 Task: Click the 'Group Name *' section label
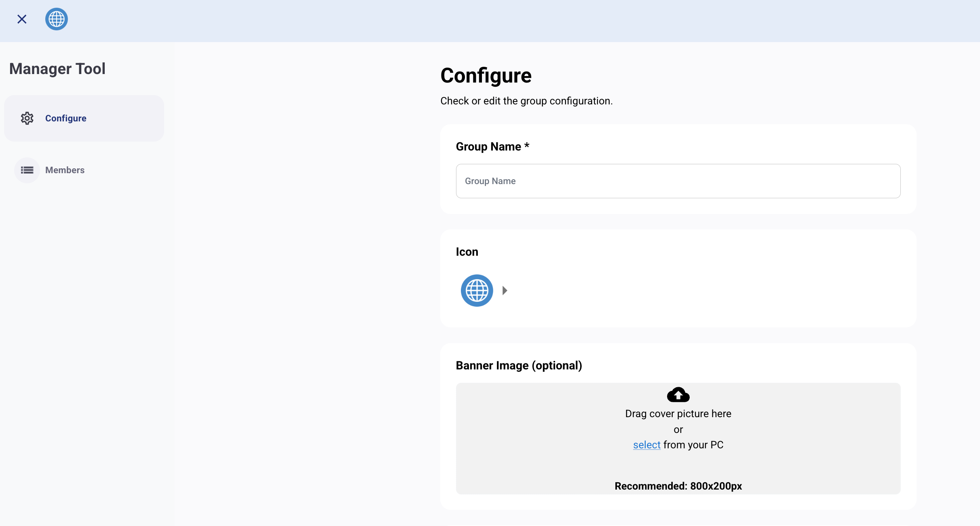click(492, 146)
